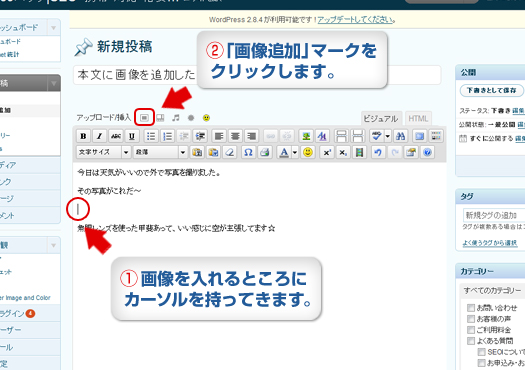Open the 文字サイズ font size dropdown

click(103, 152)
